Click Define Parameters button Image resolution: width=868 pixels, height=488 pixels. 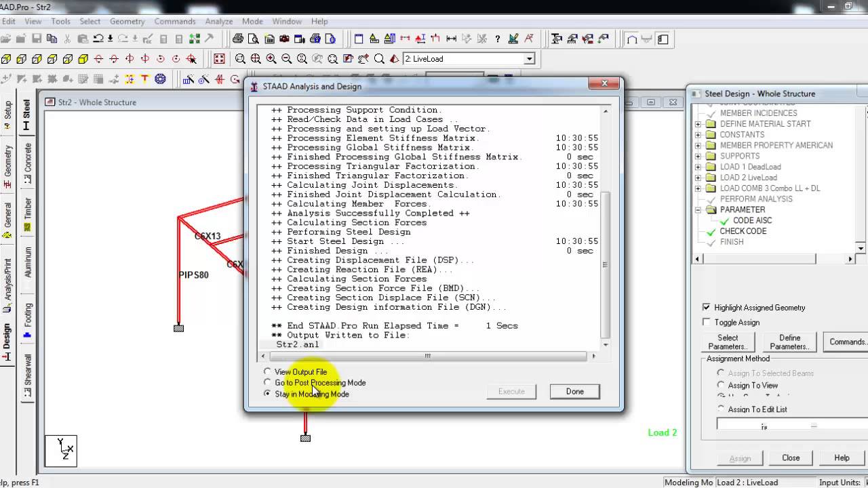[789, 342]
